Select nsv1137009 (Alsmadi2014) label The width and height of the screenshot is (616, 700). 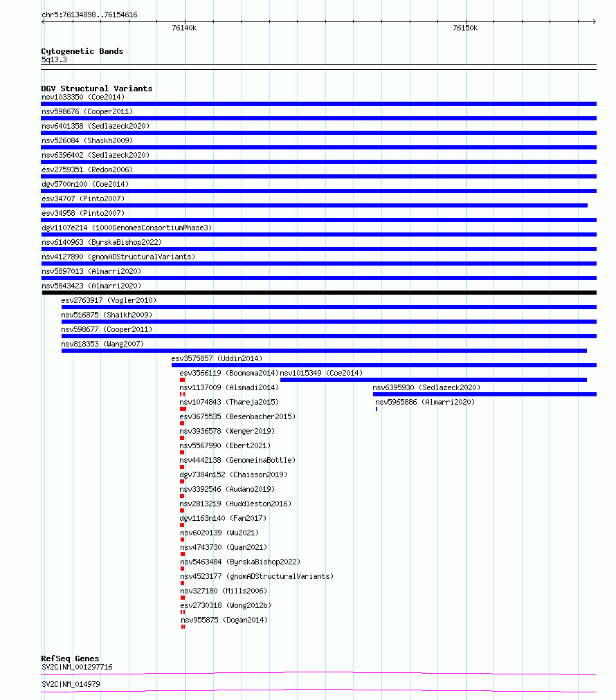[x=229, y=387]
